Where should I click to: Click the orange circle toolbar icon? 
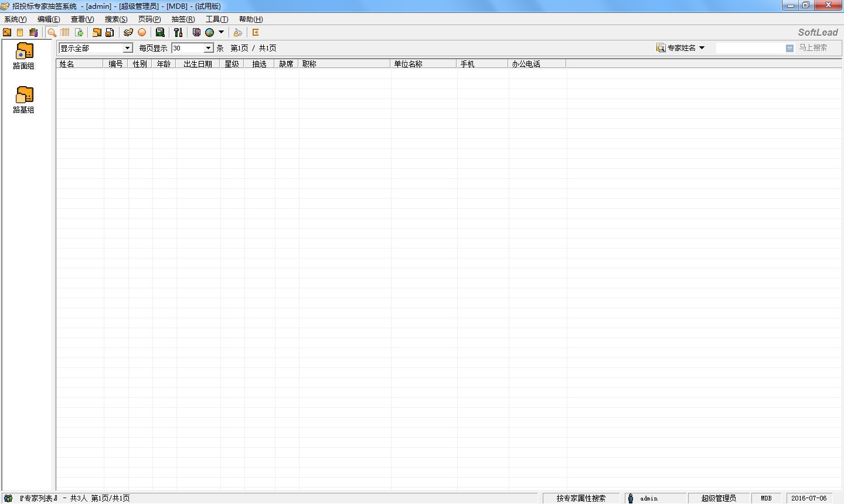[x=142, y=33]
